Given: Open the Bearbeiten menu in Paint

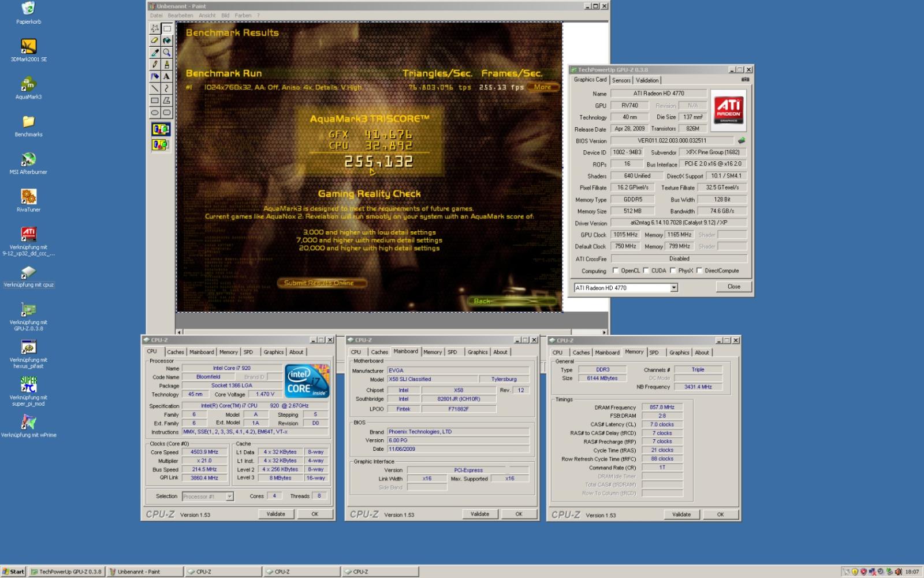Looking at the screenshot, I should (x=180, y=16).
